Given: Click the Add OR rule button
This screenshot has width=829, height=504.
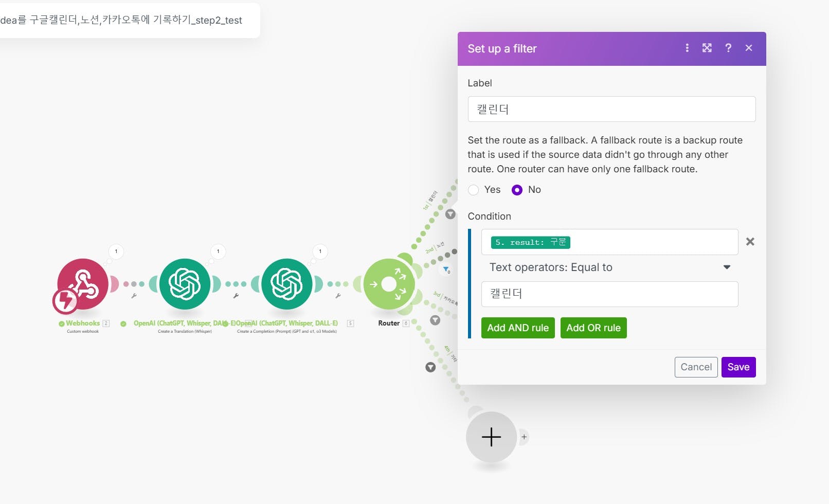Looking at the screenshot, I should coord(593,328).
